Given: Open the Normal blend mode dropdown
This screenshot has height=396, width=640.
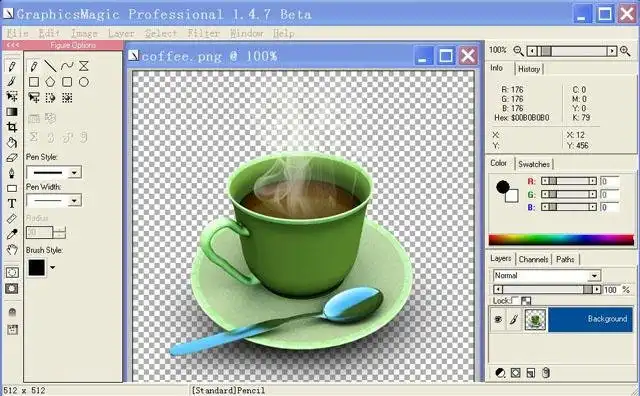Looking at the screenshot, I should pos(595,276).
